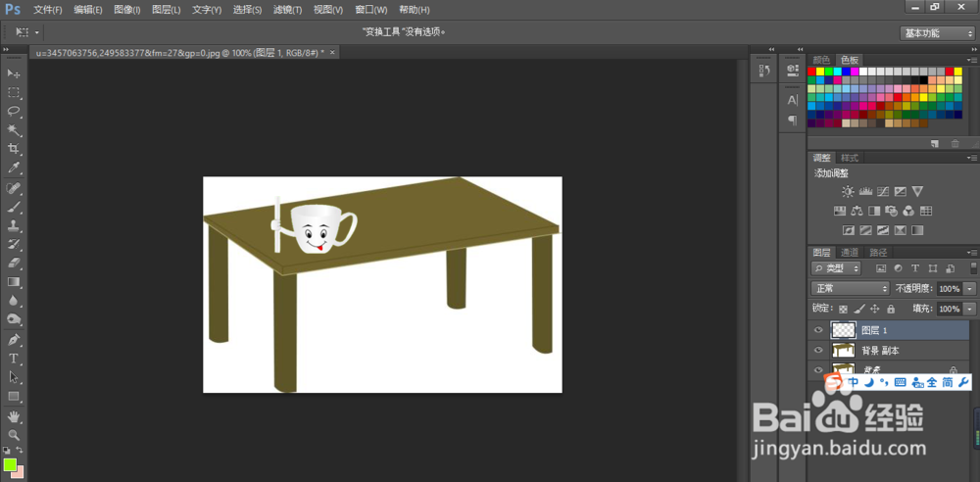Switch to the 样式 tab
Image resolution: width=980 pixels, height=482 pixels.
click(x=850, y=158)
